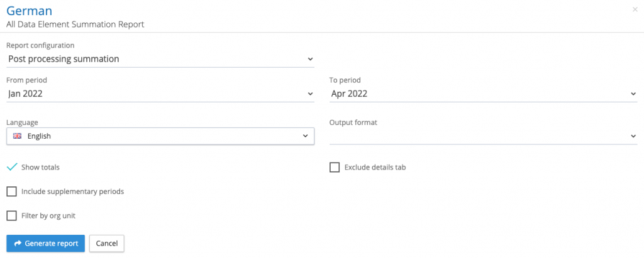Click the arrow icon on Generate report button
This screenshot has width=644, height=258.
pyautogui.click(x=18, y=244)
